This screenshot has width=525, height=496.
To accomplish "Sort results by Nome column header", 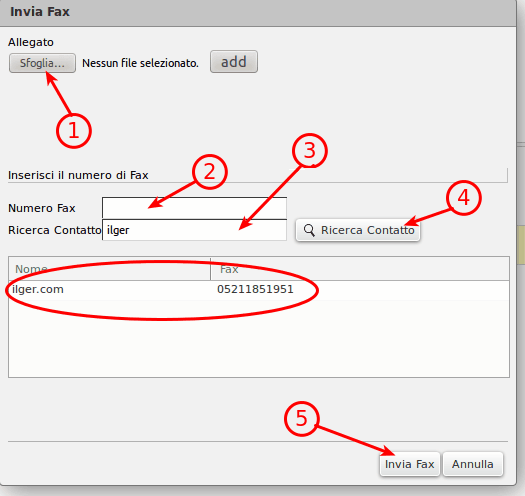I will [109, 269].
